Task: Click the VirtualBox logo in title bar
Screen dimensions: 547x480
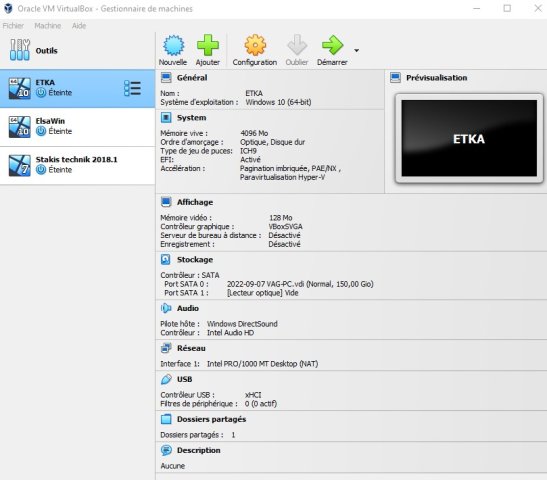Action: coord(8,8)
